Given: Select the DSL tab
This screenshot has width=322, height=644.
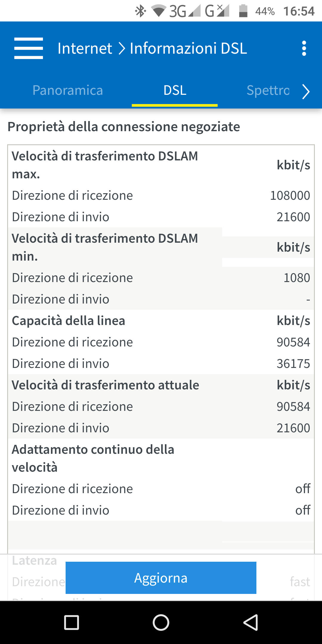Looking at the screenshot, I should [x=175, y=90].
